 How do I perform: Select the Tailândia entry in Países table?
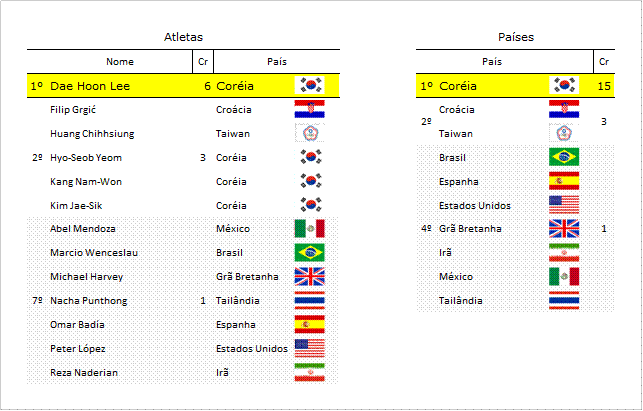point(461,301)
